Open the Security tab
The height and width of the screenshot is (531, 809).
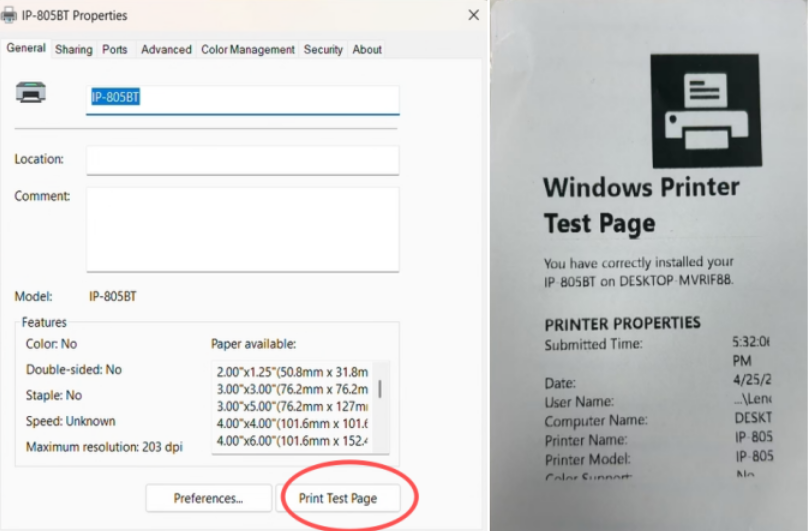[323, 50]
